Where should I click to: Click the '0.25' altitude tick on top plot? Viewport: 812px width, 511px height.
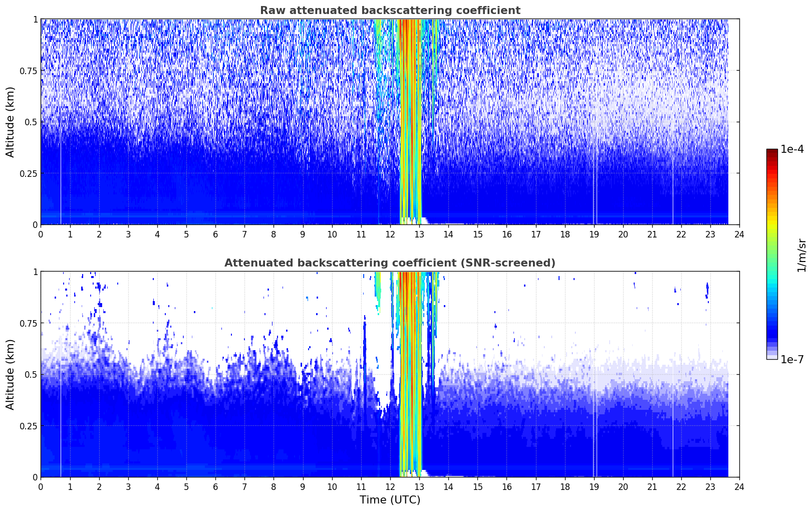[x=28, y=173]
